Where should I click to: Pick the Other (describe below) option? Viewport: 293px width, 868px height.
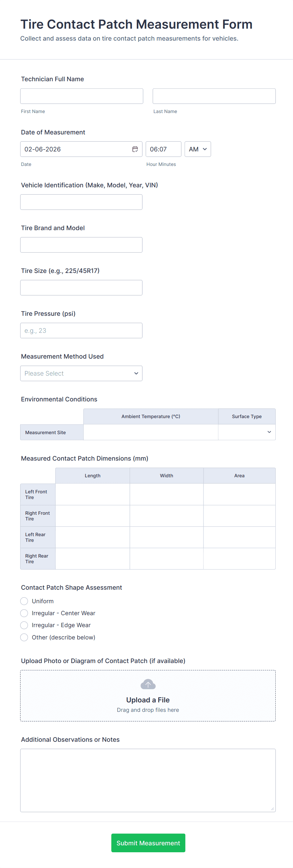tap(24, 638)
